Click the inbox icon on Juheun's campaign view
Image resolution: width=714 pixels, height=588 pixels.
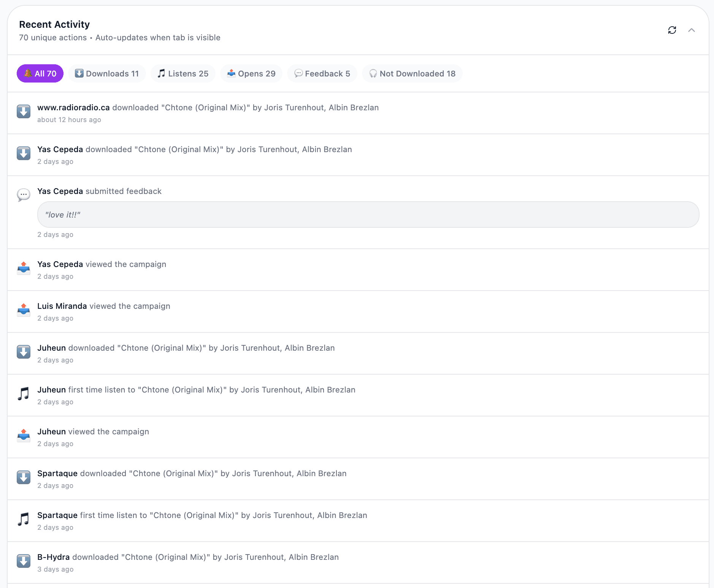tap(23, 435)
